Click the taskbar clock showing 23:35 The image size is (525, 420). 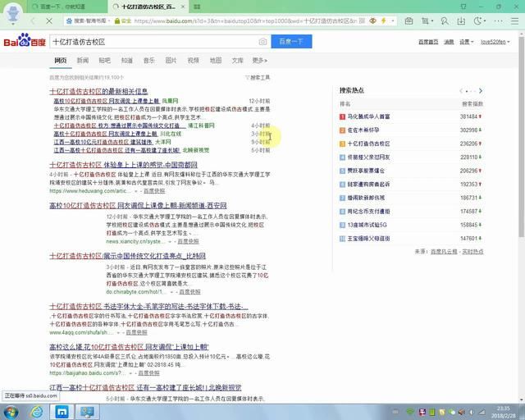coord(504,412)
